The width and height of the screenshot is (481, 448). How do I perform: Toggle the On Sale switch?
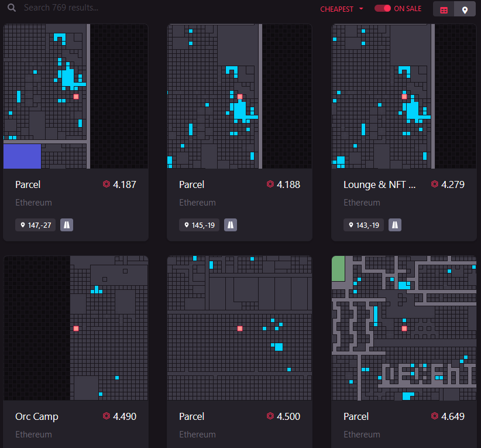[x=383, y=9]
